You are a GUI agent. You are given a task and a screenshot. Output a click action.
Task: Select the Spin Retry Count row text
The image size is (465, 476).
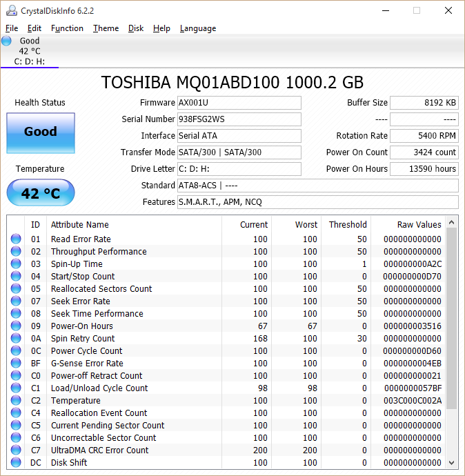tap(83, 339)
